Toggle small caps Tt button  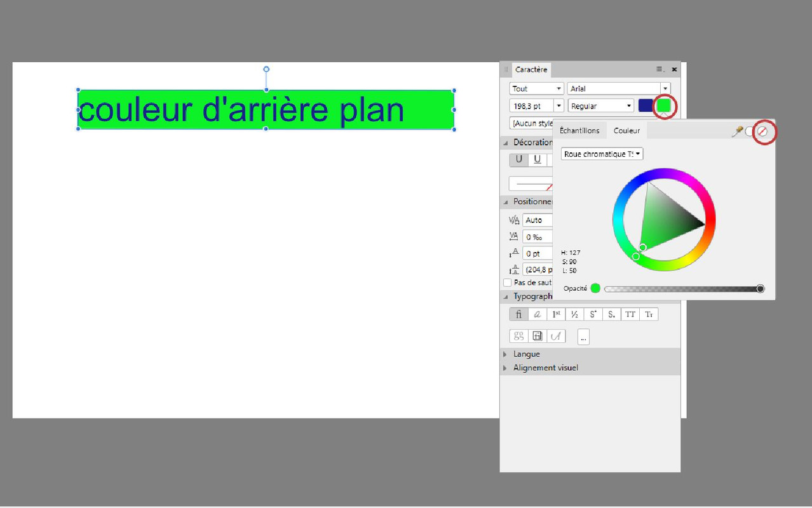click(649, 314)
